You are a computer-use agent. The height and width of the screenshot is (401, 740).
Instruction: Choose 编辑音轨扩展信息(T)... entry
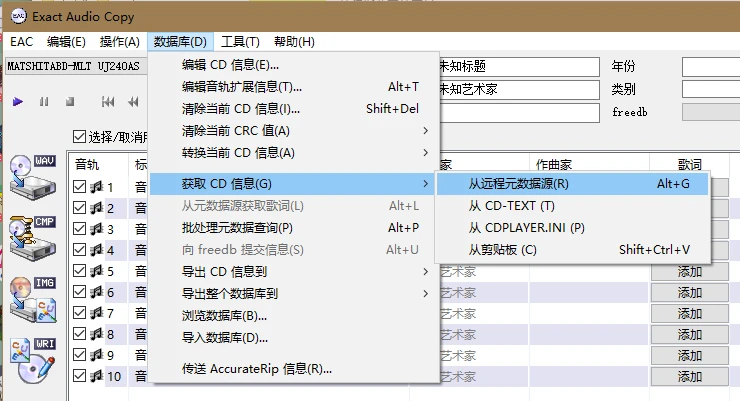(294, 87)
